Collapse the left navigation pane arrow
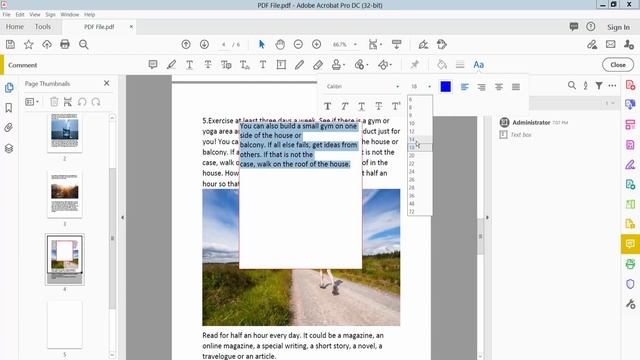 pyautogui.click(x=122, y=218)
